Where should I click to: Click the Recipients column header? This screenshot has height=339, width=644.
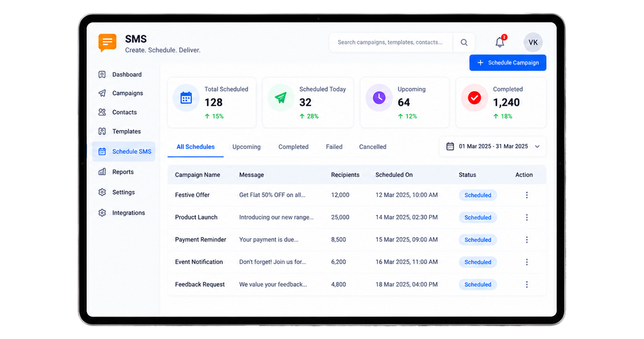(x=345, y=175)
